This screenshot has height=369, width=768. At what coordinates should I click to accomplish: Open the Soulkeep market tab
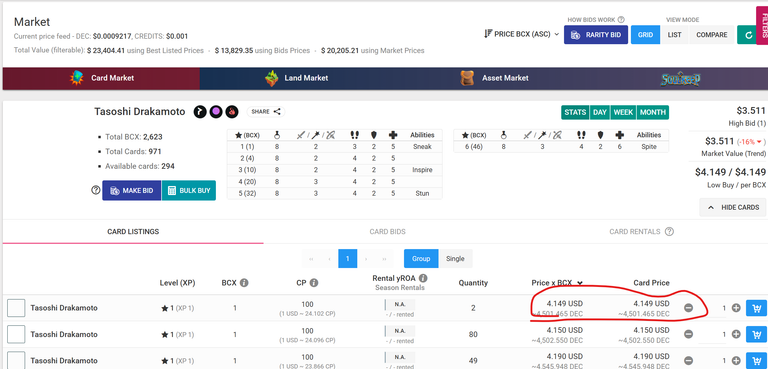tap(681, 78)
